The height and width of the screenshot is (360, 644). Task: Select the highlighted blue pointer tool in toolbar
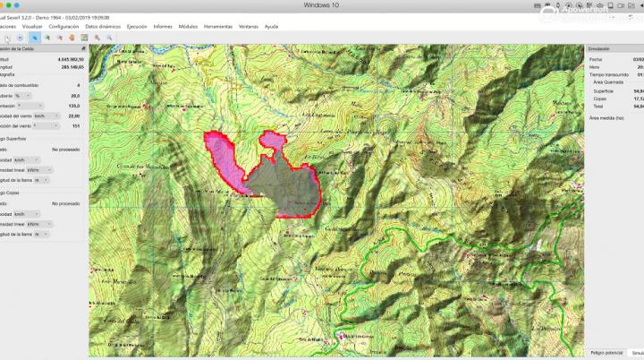tap(35, 38)
